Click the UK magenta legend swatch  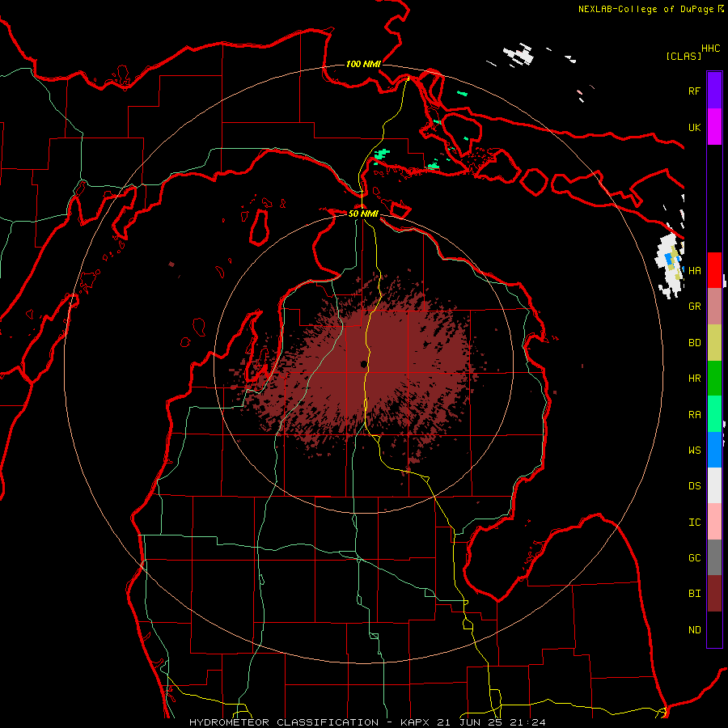714,127
